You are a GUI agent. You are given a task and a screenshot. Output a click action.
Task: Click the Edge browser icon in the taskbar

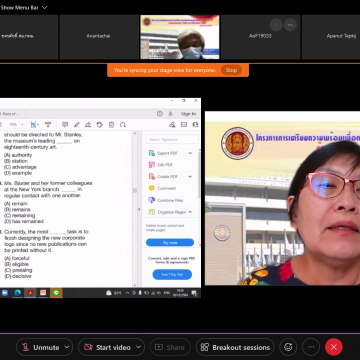point(17,293)
